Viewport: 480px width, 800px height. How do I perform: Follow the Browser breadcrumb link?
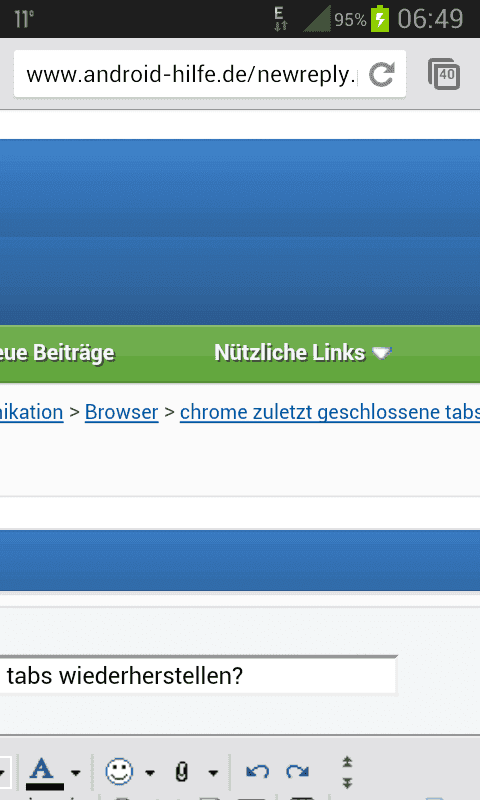point(121,412)
